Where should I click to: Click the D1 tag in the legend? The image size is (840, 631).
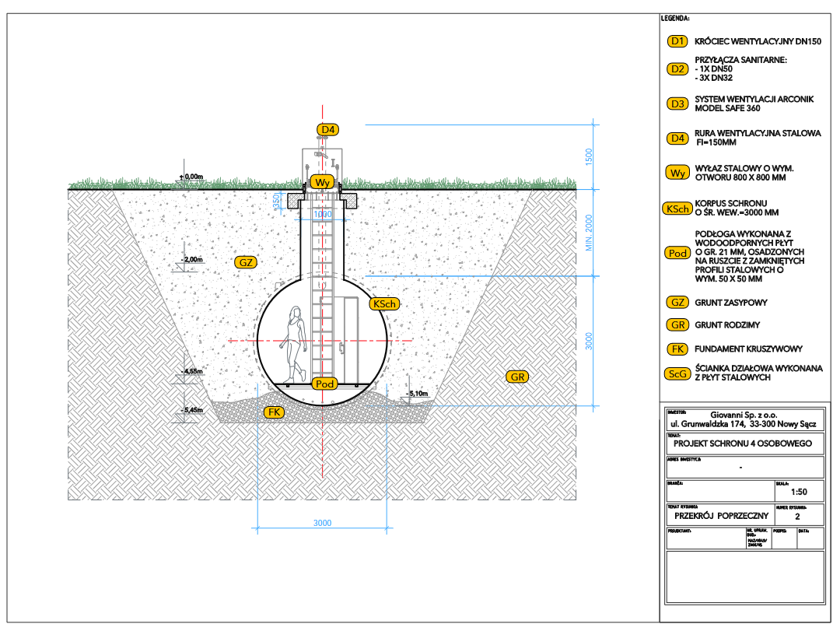tap(677, 41)
